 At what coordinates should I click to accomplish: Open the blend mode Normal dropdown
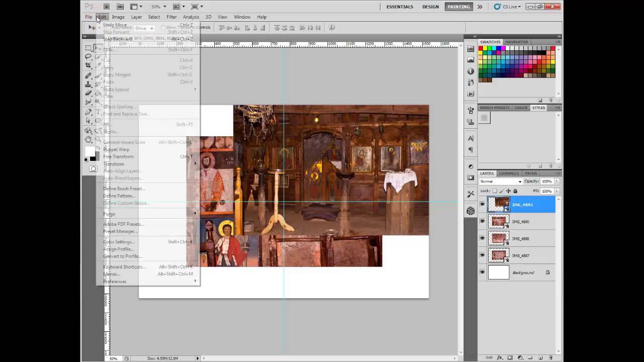pyautogui.click(x=501, y=182)
